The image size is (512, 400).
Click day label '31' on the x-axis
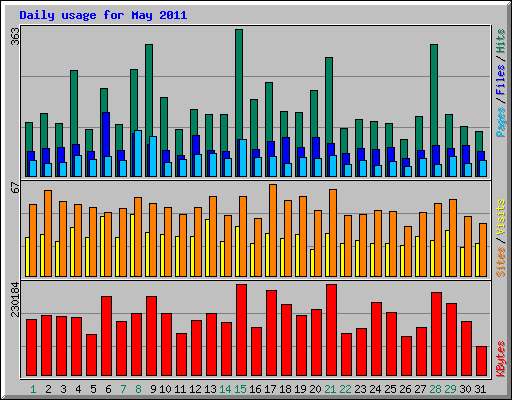tap(480, 389)
